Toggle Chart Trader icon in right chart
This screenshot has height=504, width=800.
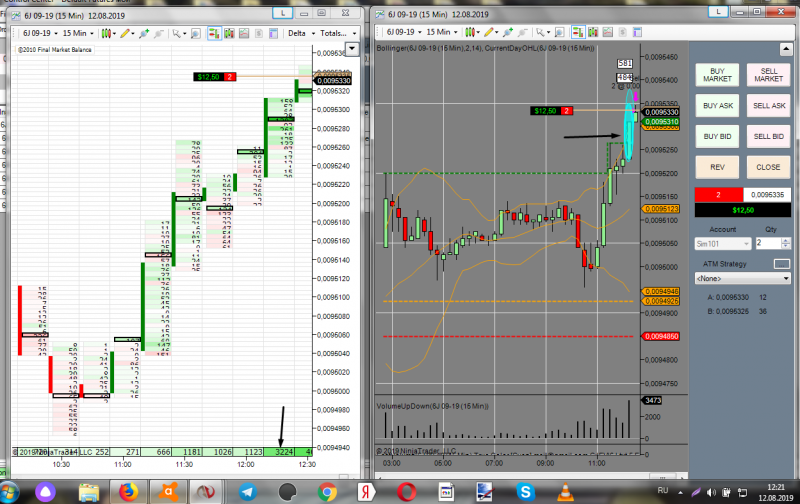(x=578, y=33)
